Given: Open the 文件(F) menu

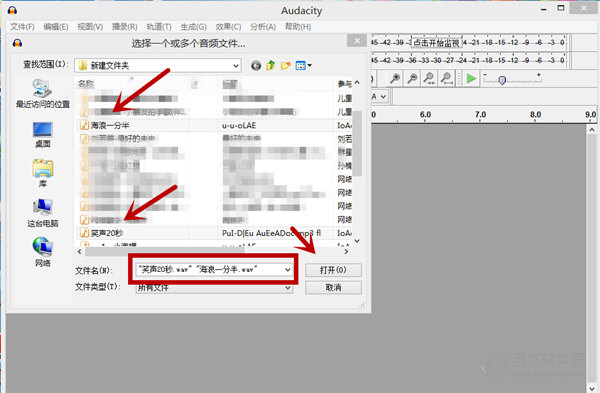Looking at the screenshot, I should tap(22, 27).
